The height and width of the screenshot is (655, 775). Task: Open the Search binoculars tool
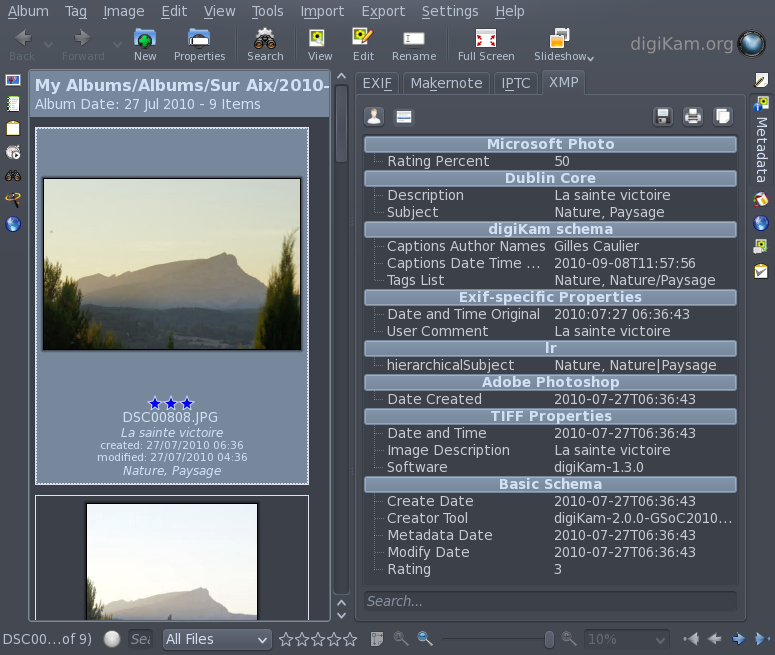(x=265, y=45)
